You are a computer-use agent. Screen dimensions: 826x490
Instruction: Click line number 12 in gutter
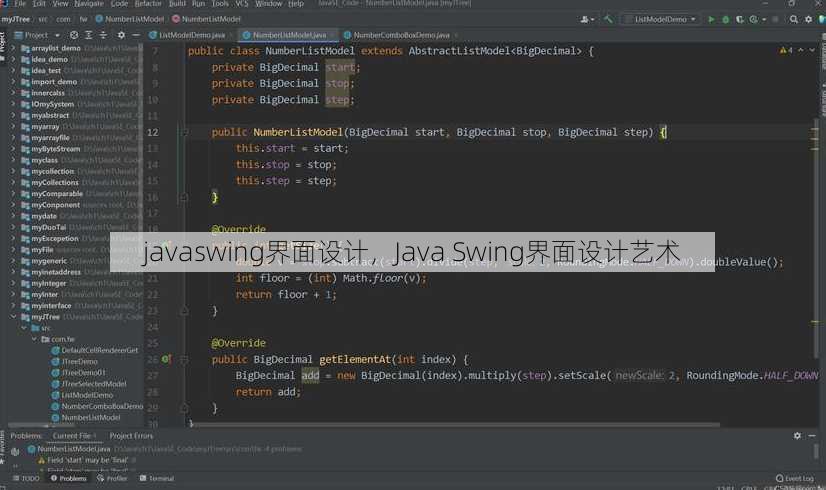(x=152, y=132)
